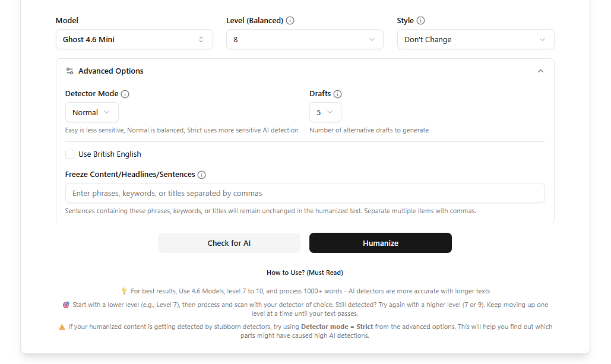Collapse the Advanced Options section
The width and height of the screenshot is (611, 364).
pos(540,71)
